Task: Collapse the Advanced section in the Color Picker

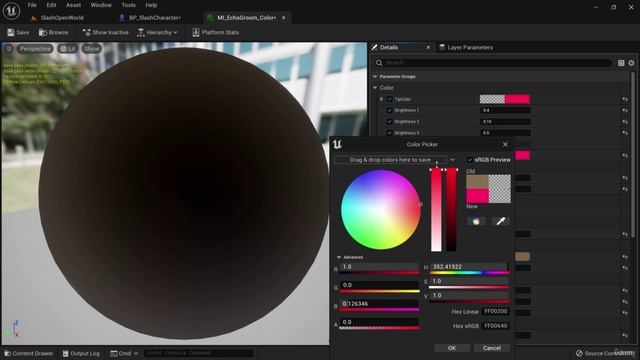Action: coord(339,257)
